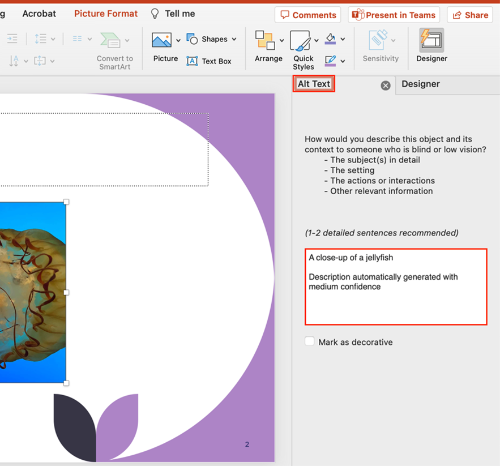Switch to the Picture Format tab
The width and height of the screenshot is (500, 466).
(x=106, y=14)
